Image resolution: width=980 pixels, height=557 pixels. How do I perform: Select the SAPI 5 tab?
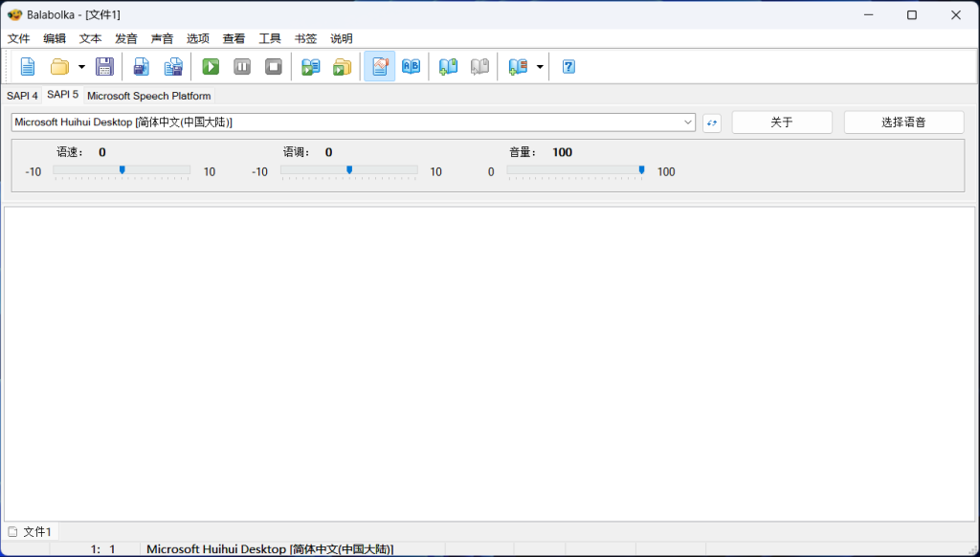(x=62, y=95)
